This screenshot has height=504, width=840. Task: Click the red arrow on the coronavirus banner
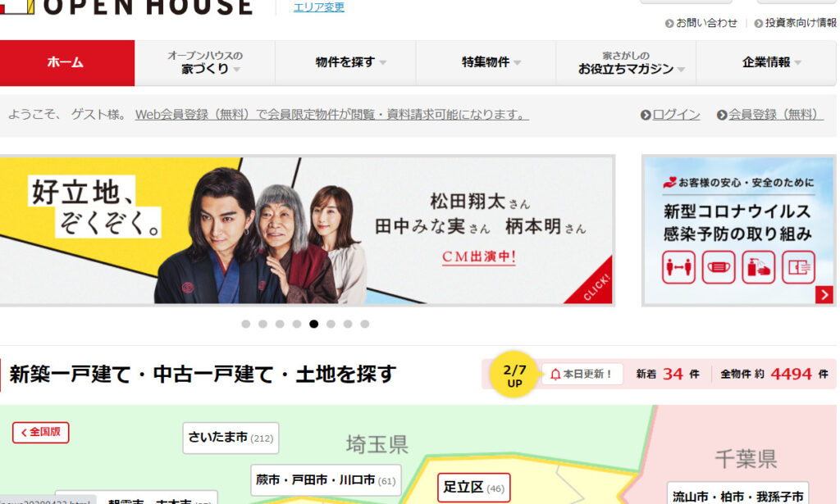824,295
